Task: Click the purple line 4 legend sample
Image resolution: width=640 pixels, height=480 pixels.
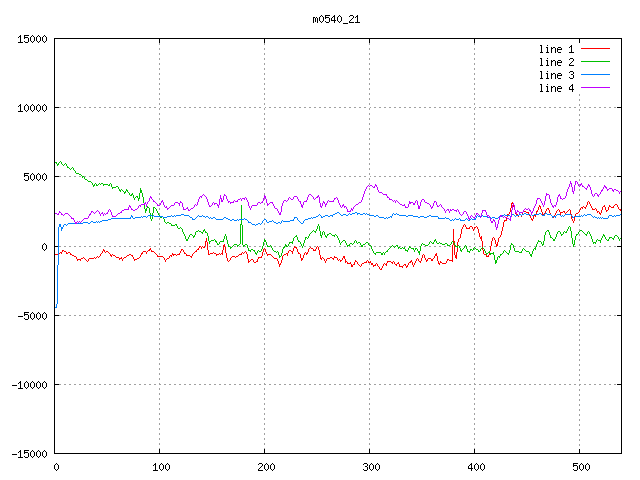Action: coord(596,88)
